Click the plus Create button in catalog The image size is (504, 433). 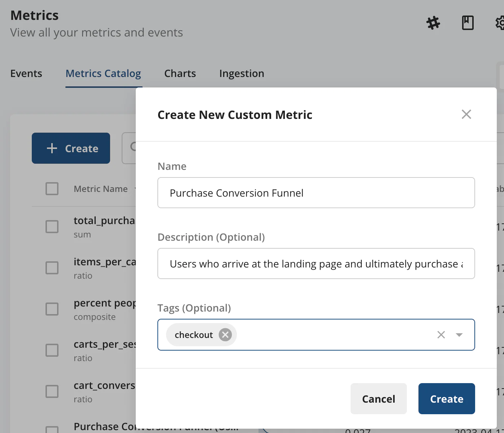click(71, 148)
